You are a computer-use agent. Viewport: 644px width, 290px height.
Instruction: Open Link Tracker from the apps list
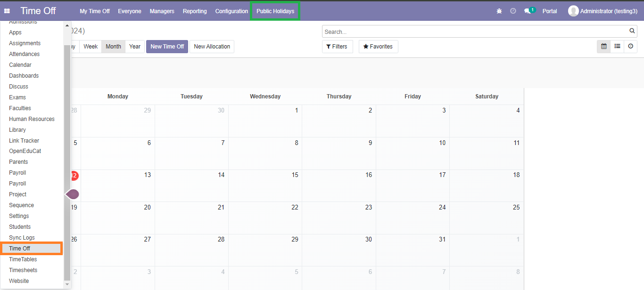coord(32,141)
